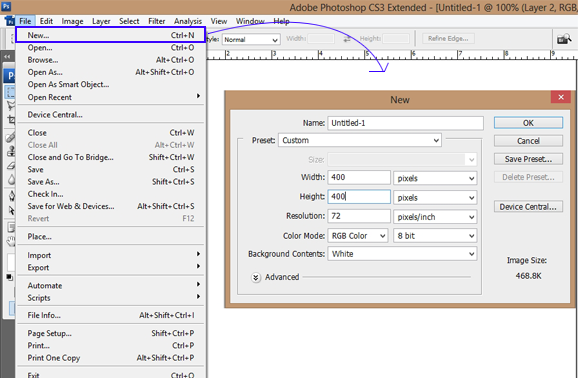Click the Device Central button in the New dialog
This screenshot has width=578, height=378.
point(528,207)
